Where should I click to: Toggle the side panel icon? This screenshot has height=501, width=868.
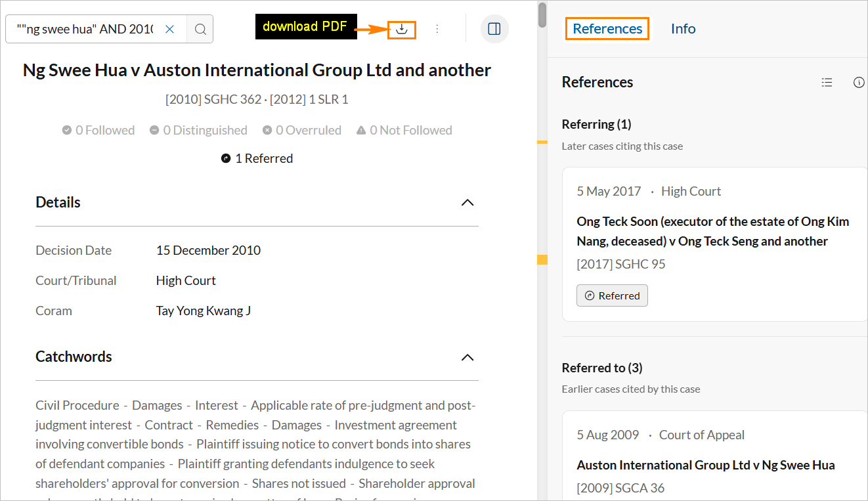494,29
